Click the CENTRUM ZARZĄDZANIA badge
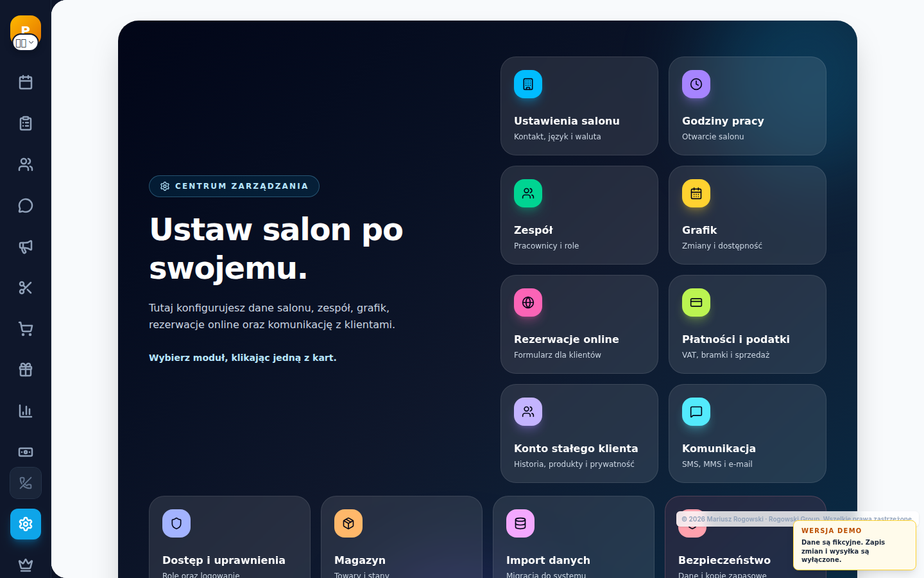The width and height of the screenshot is (924, 578). tap(234, 186)
